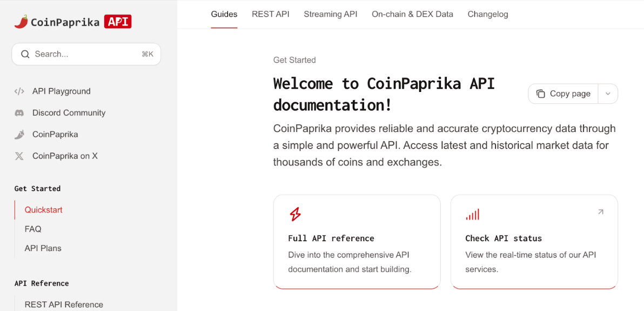
Task: Click the magnifying glass search icon
Action: (x=25, y=54)
